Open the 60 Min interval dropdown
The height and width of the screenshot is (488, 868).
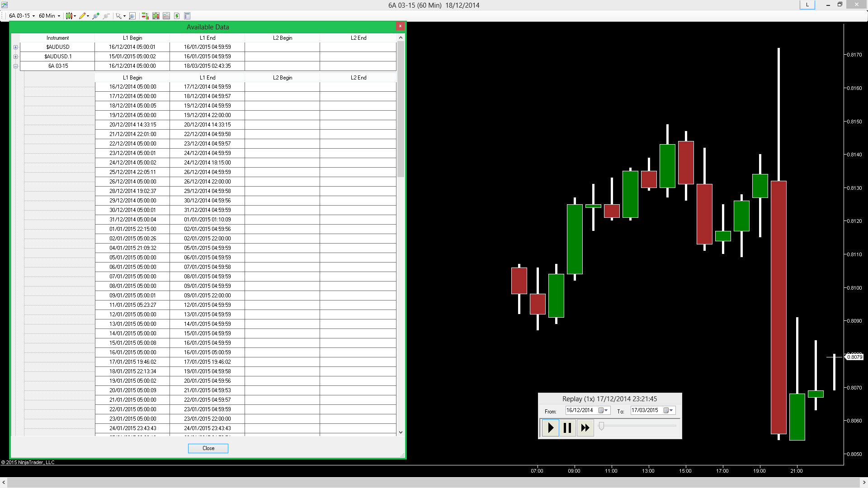click(x=49, y=16)
